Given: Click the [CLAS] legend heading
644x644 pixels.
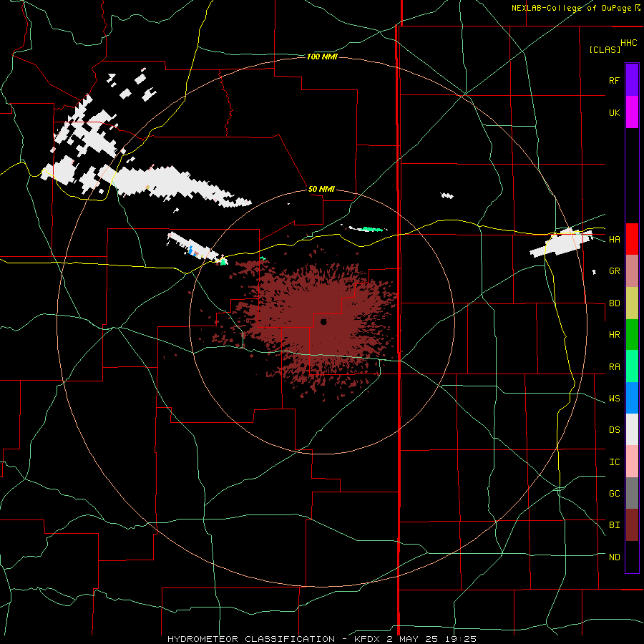Looking at the screenshot, I should pyautogui.click(x=605, y=49).
